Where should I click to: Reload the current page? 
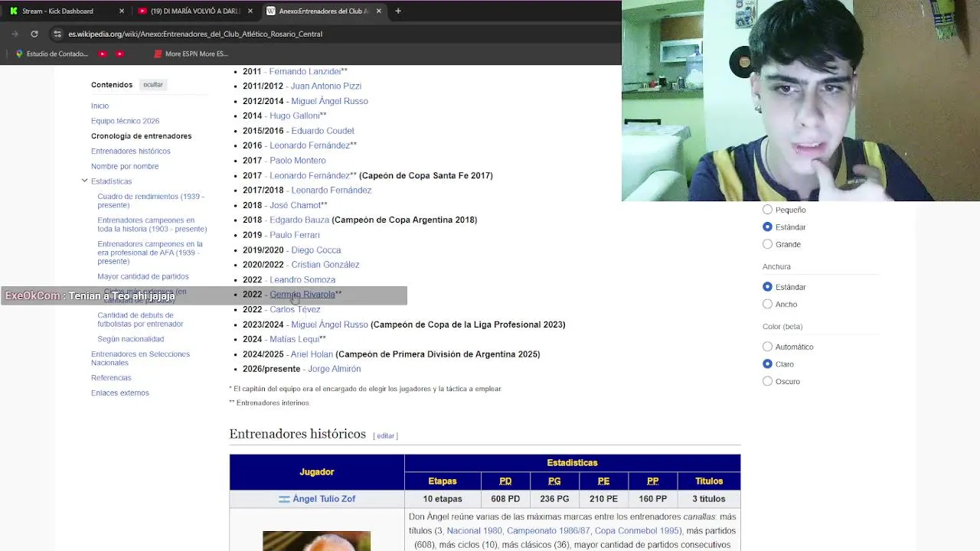(x=34, y=34)
